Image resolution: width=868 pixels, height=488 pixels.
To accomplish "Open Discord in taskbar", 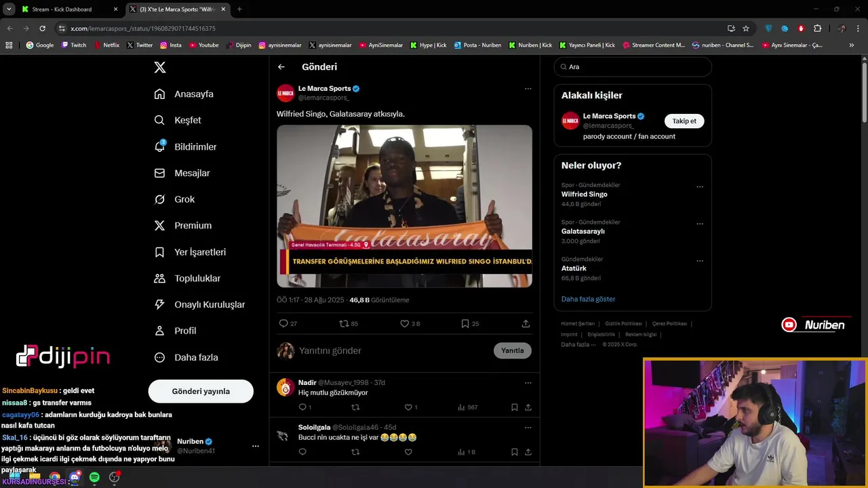I will coord(75,477).
